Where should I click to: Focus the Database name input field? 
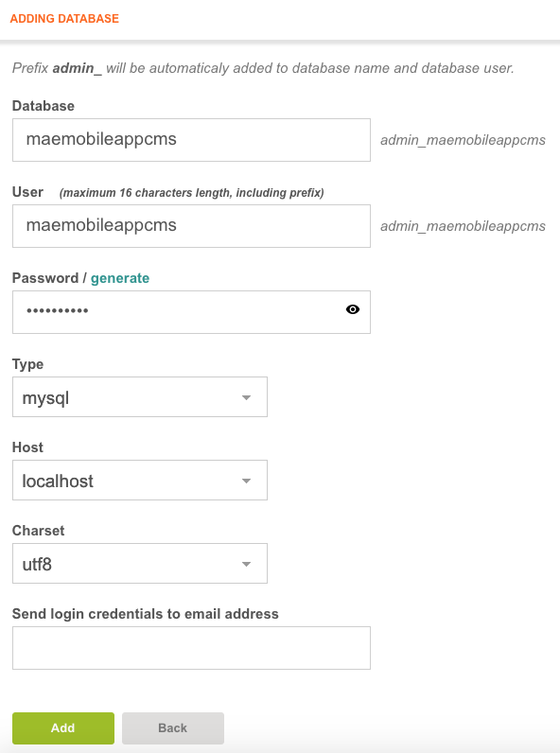[191, 140]
